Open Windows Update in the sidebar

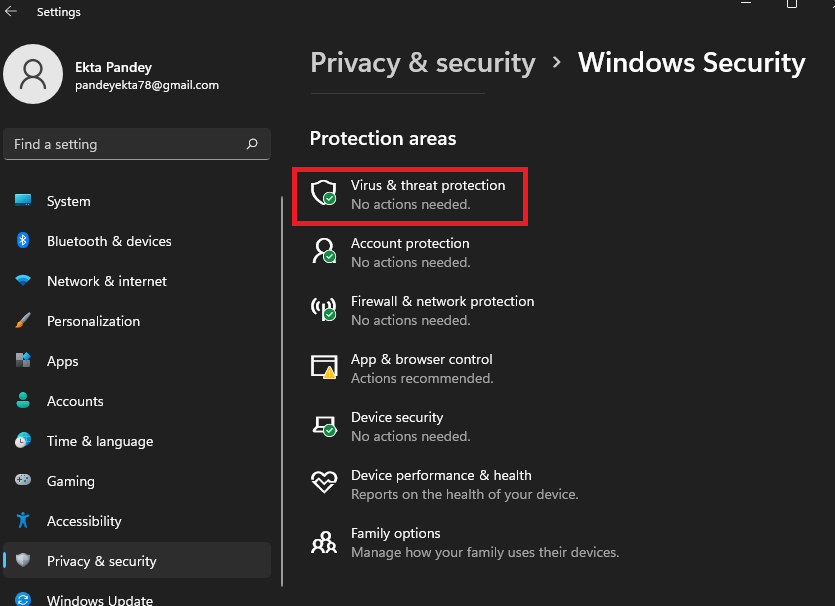[99, 600]
